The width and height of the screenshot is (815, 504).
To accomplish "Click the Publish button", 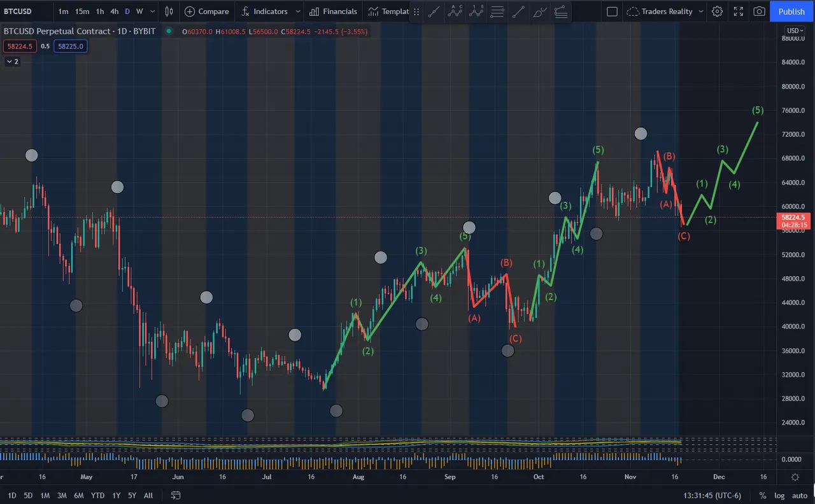I will (x=791, y=11).
